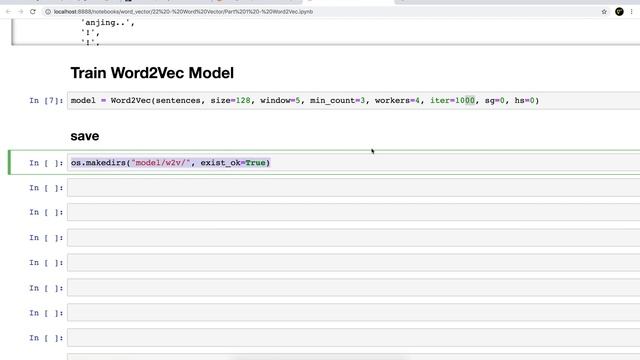Select the sixth empty cell below os.makedirs
Image resolution: width=640 pixels, height=360 pixels.
pyautogui.click(x=353, y=313)
